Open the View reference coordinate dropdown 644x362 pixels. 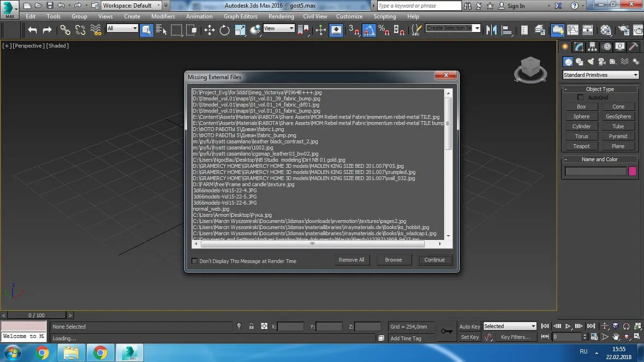coord(278,28)
